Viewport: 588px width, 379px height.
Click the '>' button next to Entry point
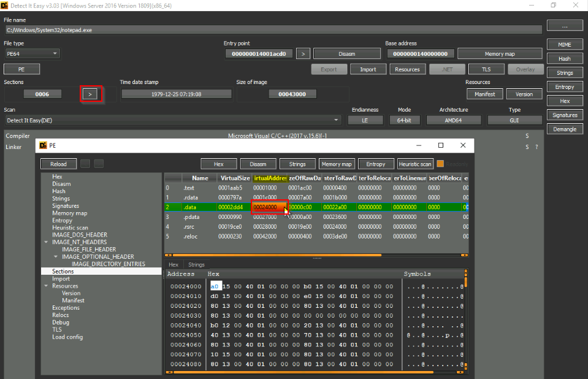click(303, 53)
